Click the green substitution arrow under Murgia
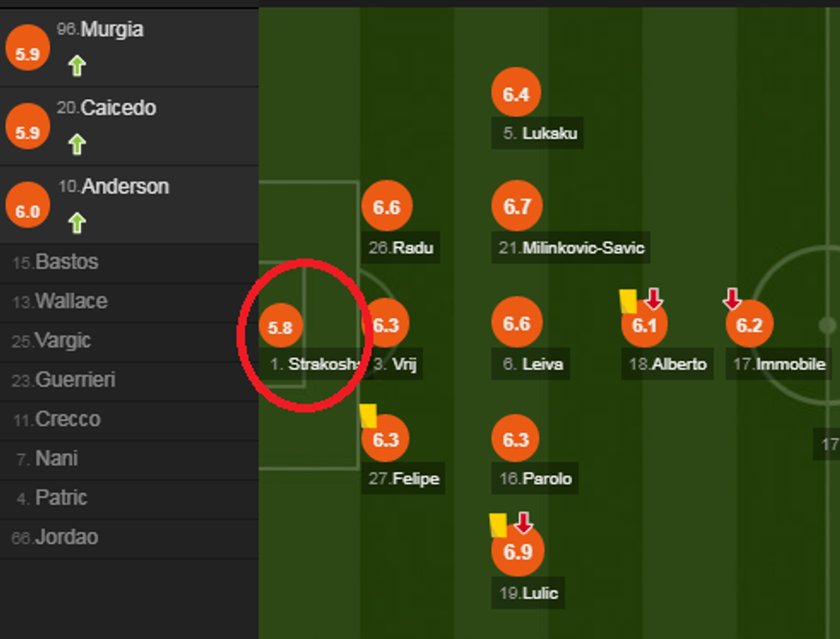 click(x=76, y=64)
